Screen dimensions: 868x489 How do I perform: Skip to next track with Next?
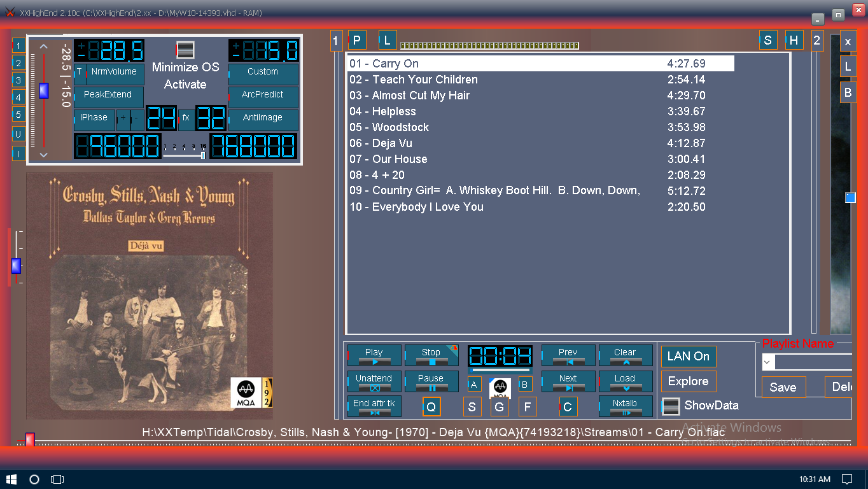pyautogui.click(x=568, y=381)
